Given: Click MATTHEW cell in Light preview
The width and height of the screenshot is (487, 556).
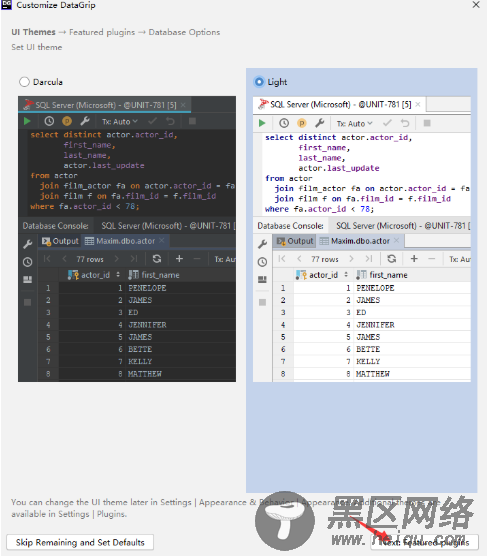Looking at the screenshot, I should pos(373,374).
